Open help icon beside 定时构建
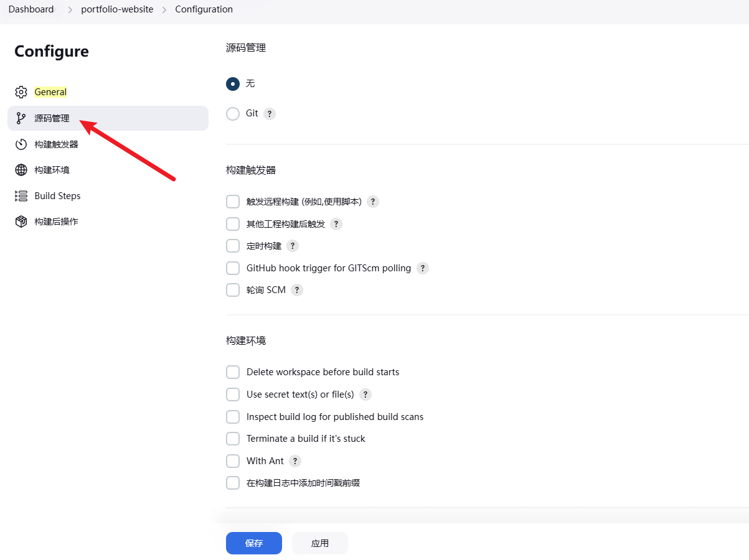749x560 pixels. click(292, 246)
